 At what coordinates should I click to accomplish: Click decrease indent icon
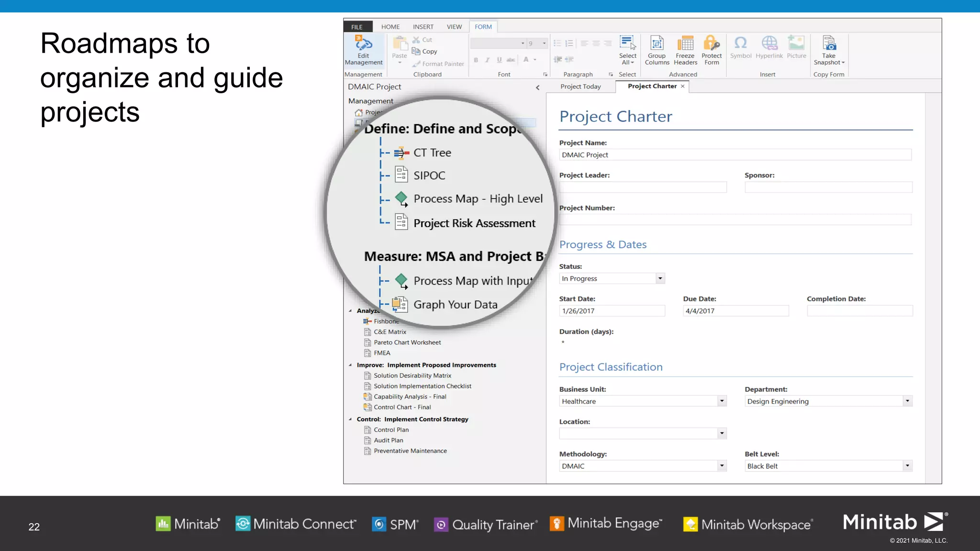point(557,59)
